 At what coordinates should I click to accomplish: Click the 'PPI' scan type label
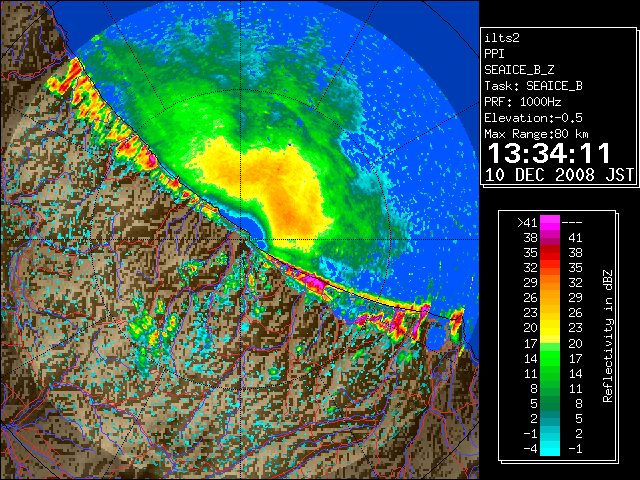tap(494, 54)
